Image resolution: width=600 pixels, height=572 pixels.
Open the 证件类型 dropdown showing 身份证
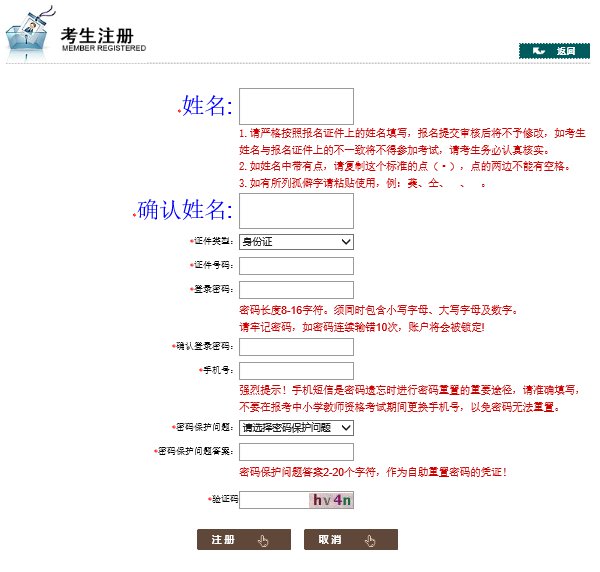pyautogui.click(x=297, y=241)
